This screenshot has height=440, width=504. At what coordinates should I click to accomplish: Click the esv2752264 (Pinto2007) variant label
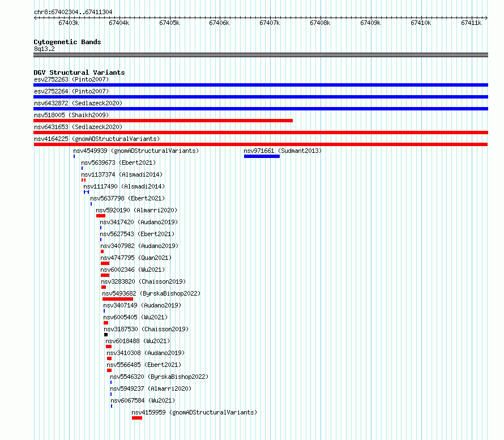pos(71,91)
